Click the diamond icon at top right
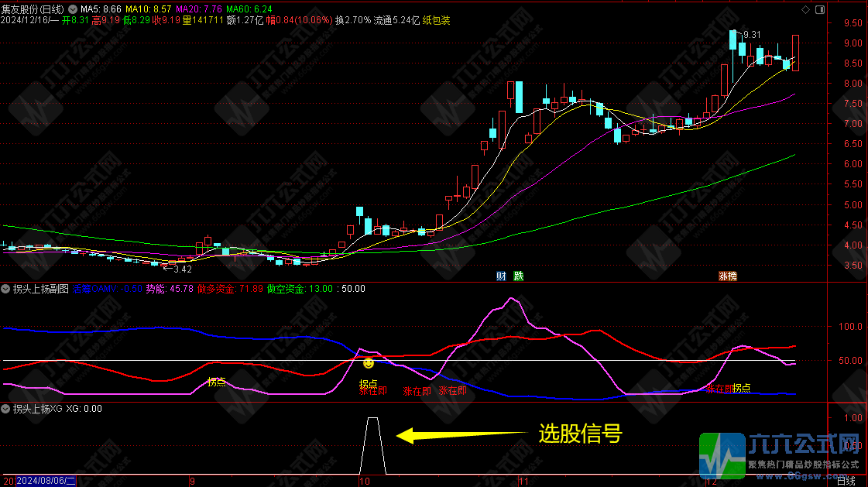The width and height of the screenshot is (868, 487). [x=805, y=9]
